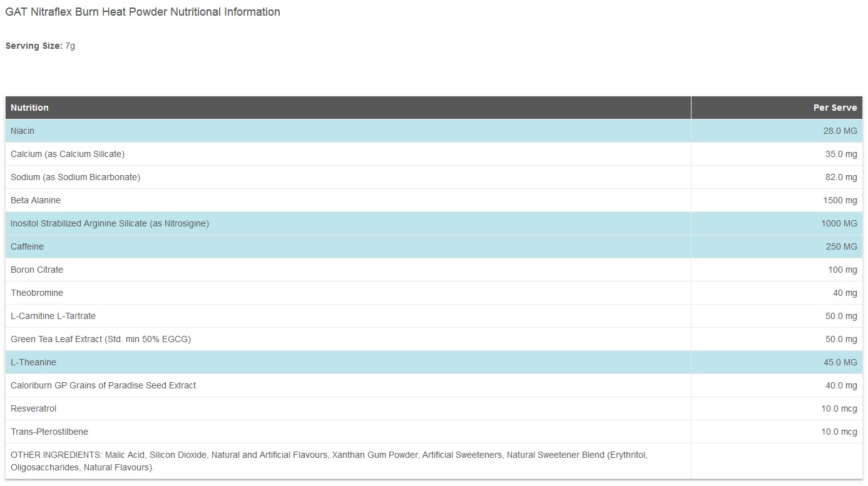Click the '40 mg' Theobromine value

click(845, 293)
